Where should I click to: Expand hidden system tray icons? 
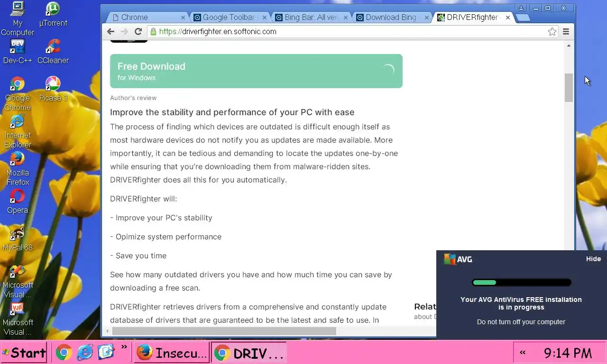(523, 352)
